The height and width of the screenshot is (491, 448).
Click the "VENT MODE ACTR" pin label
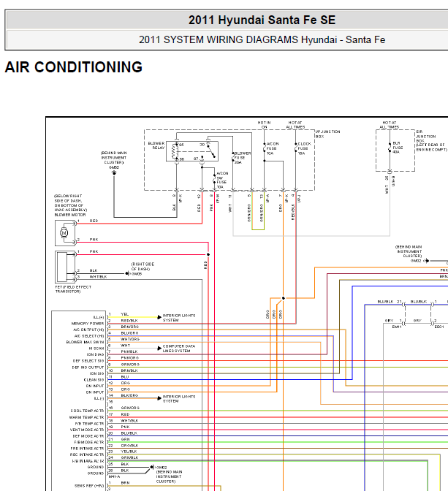point(87,430)
